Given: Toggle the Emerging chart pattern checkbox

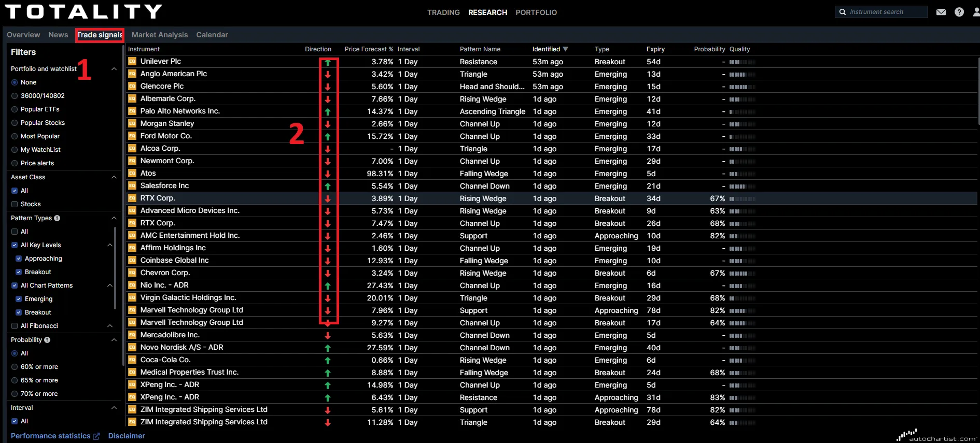Looking at the screenshot, I should pos(19,299).
